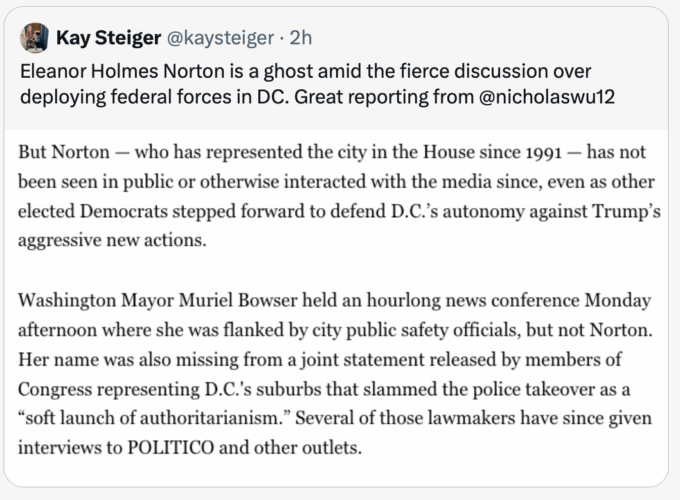Image resolution: width=680 pixels, height=500 pixels.
Task: Open the @kaysteiger handle link
Action: [x=220, y=38]
